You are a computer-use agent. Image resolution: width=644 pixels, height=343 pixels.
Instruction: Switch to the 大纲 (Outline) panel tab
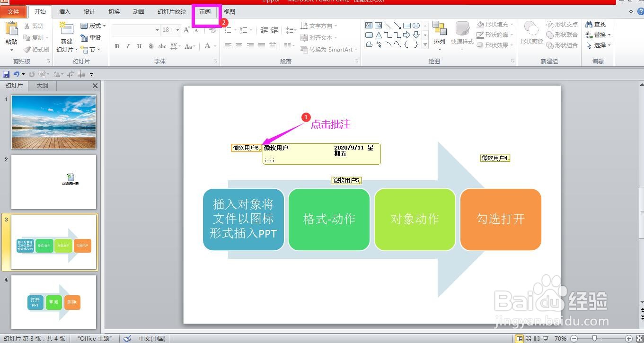coord(42,86)
